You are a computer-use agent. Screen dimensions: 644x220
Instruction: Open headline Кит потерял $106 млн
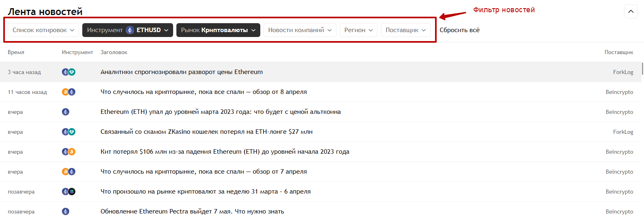225,152
